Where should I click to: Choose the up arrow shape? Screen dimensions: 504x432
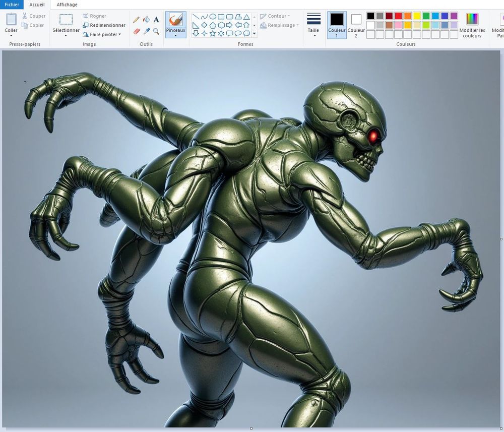(246, 25)
